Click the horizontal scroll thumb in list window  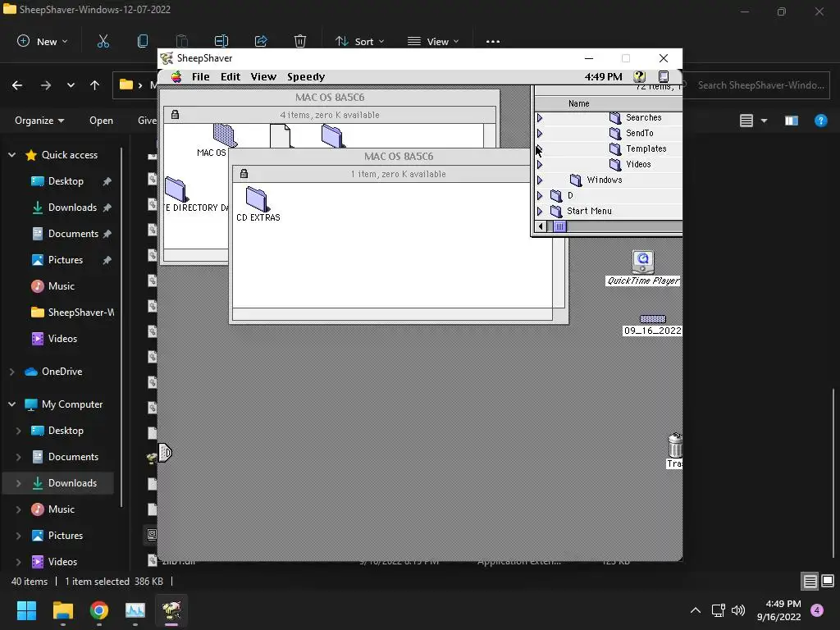click(x=559, y=226)
